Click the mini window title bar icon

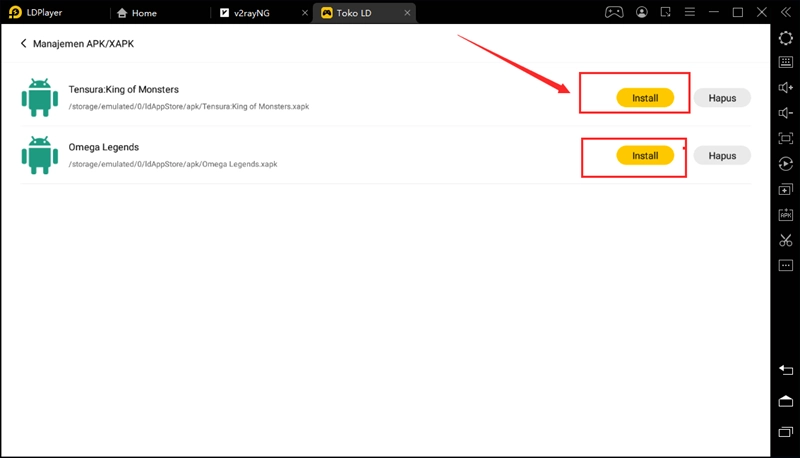[x=665, y=12]
